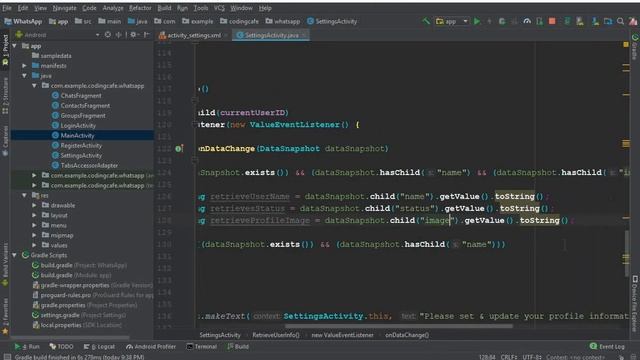The height and width of the screenshot is (360, 640).
Task: Toggle the TODO tool window
Action: [x=61, y=347]
